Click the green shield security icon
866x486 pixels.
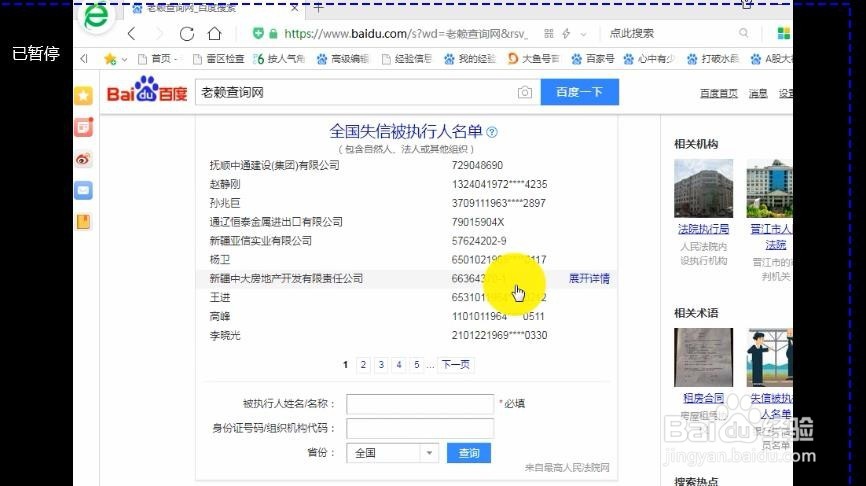pos(258,34)
